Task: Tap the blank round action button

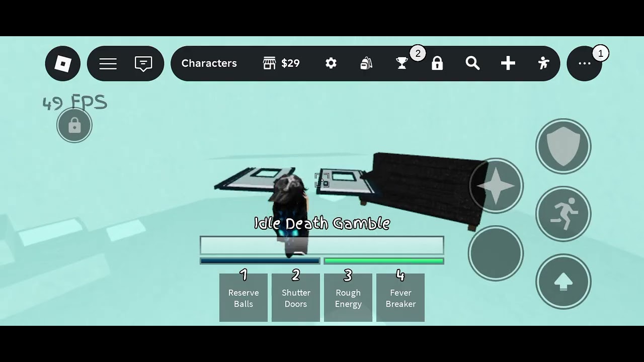Action: tap(496, 253)
